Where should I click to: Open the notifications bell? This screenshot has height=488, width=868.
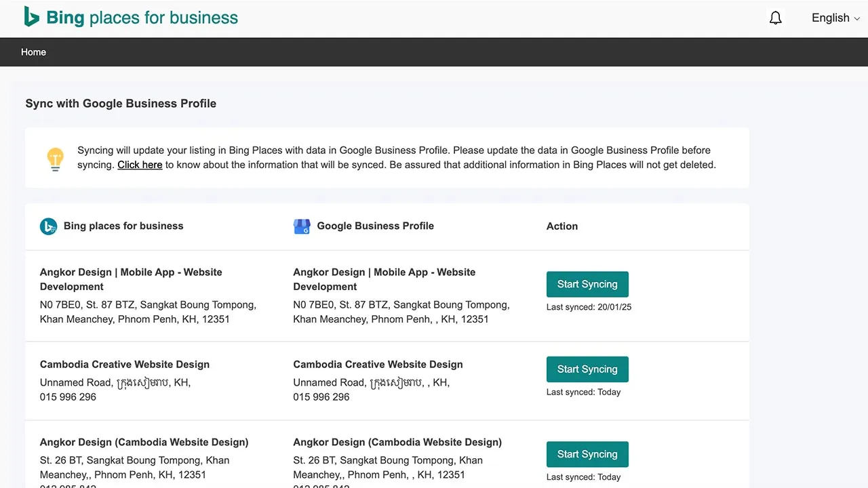[x=776, y=18]
